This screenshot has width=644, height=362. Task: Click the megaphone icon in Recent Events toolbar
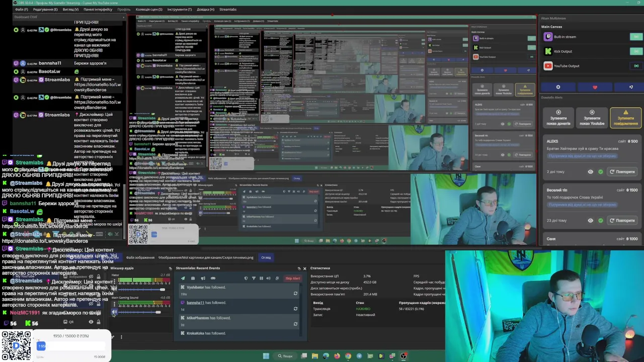pyautogui.click(x=203, y=278)
